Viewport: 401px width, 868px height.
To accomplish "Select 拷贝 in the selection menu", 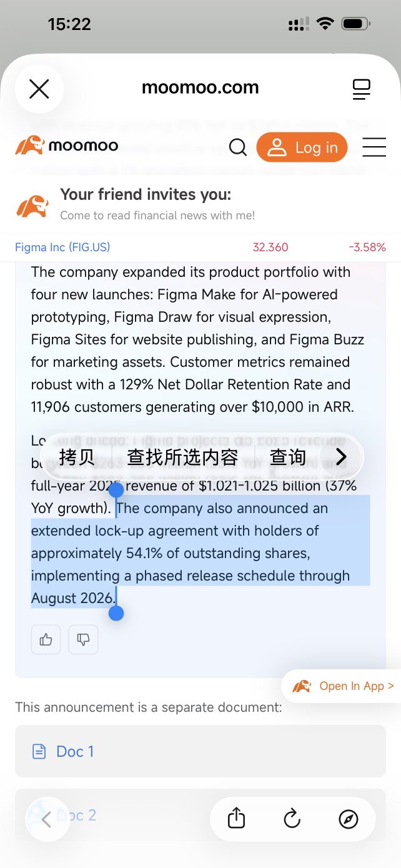I will click(77, 457).
